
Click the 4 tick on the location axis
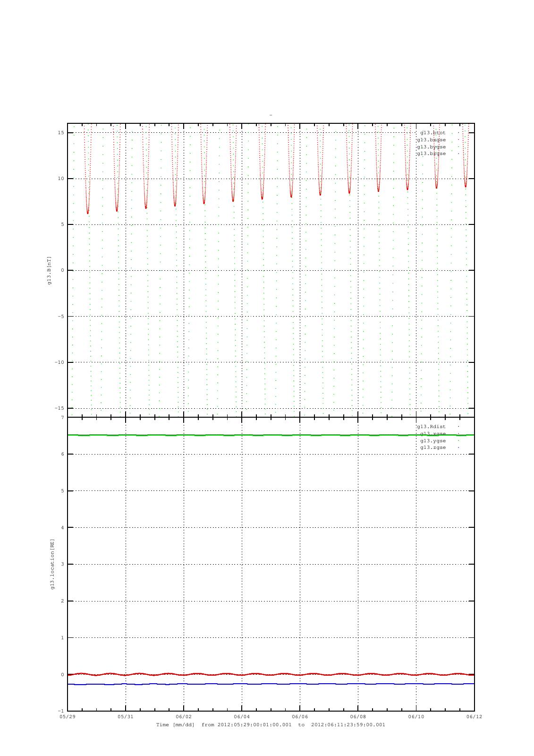62,528
